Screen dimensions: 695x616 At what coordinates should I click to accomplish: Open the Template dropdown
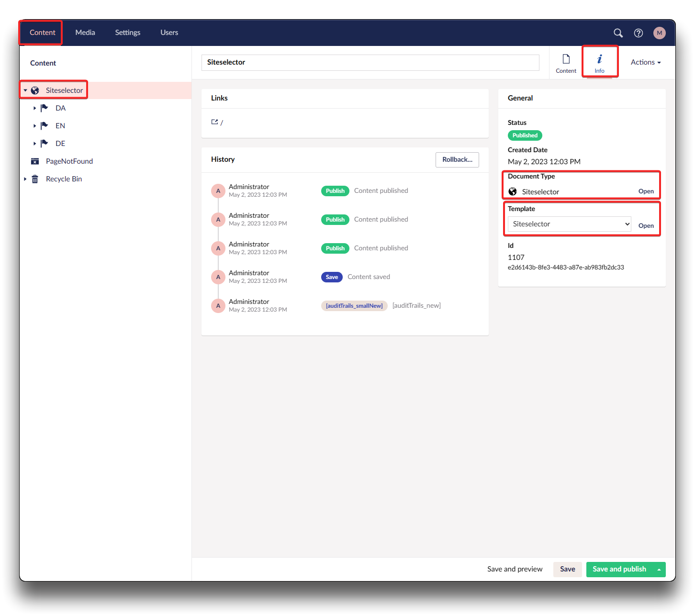tap(569, 224)
